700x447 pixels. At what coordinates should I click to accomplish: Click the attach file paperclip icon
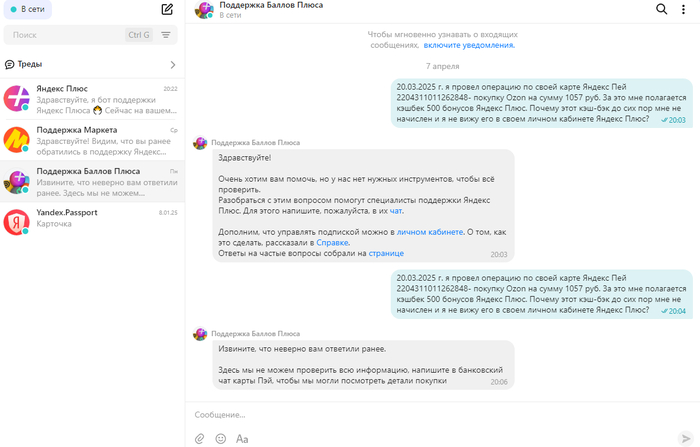point(199,438)
